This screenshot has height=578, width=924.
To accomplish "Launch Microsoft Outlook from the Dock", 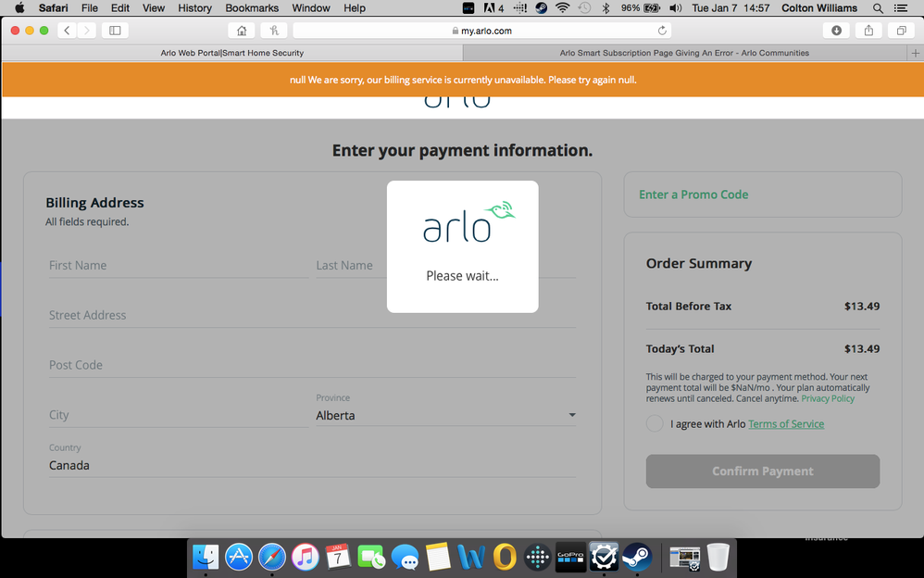I will click(x=505, y=557).
